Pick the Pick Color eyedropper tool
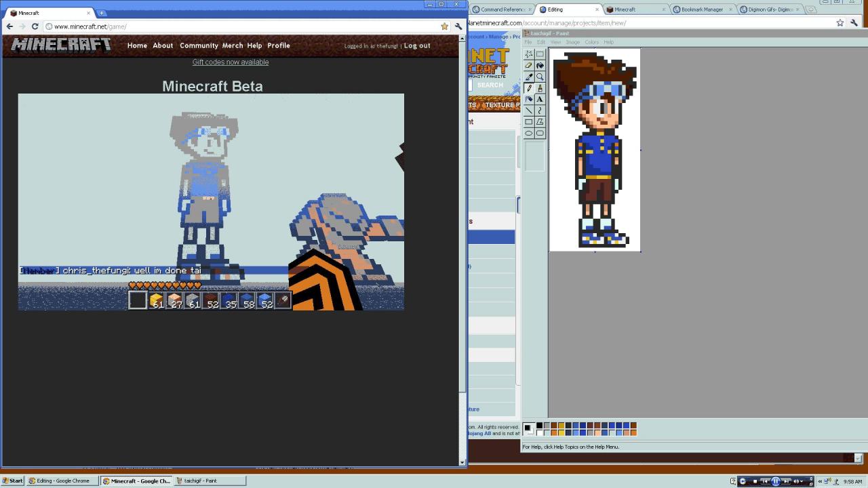Image resolution: width=868 pixels, height=488 pixels. [x=529, y=77]
